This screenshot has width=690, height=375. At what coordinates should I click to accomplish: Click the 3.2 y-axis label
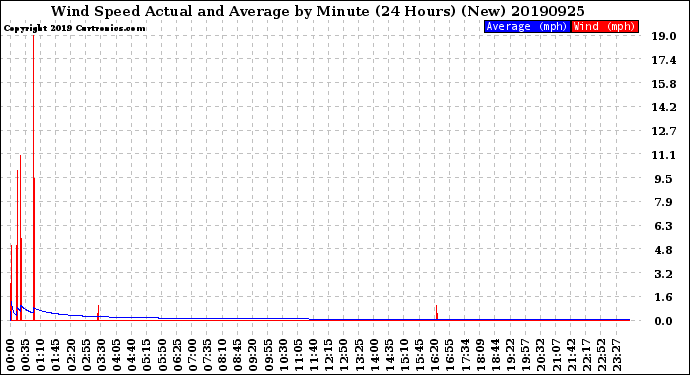pyautogui.click(x=663, y=274)
